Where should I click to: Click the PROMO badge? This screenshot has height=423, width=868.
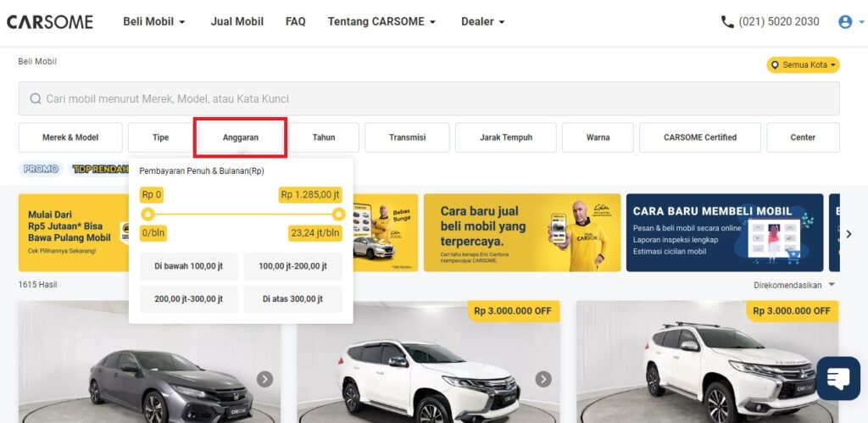point(41,169)
